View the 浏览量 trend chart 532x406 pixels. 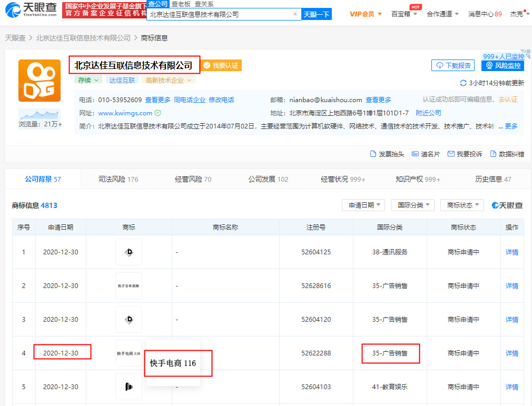coord(40,114)
